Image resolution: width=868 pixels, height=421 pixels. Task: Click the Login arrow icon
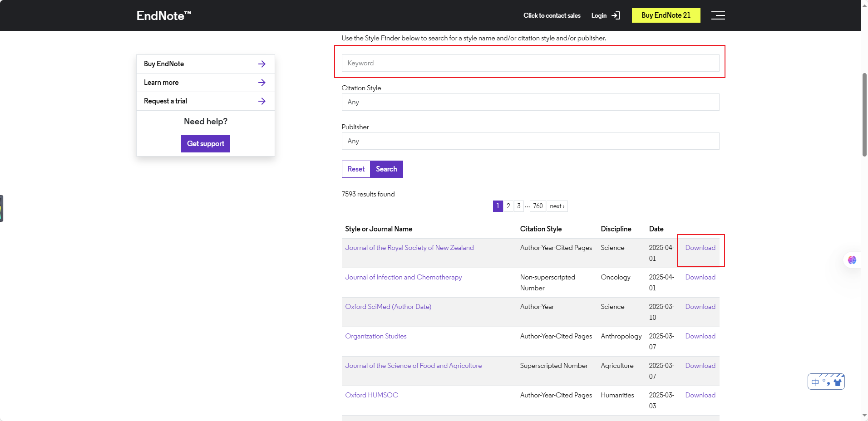coord(616,15)
